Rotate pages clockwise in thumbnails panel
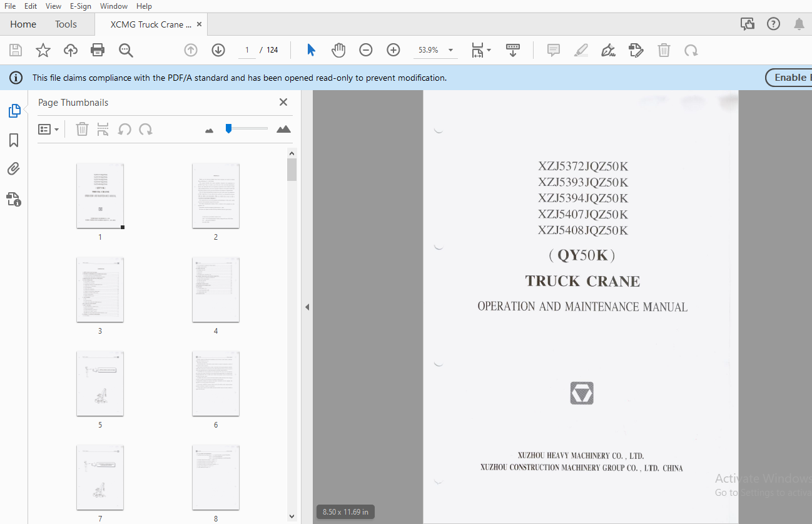The width and height of the screenshot is (812, 524). [x=146, y=129]
